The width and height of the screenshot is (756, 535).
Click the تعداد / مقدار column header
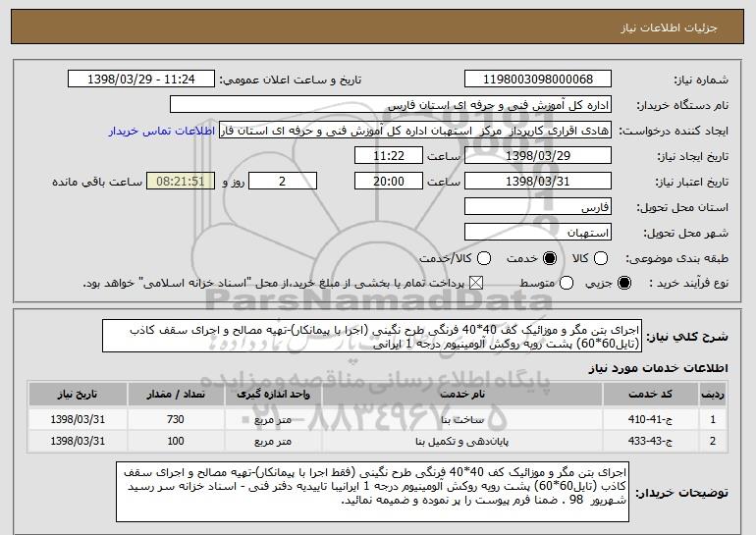click(176, 395)
